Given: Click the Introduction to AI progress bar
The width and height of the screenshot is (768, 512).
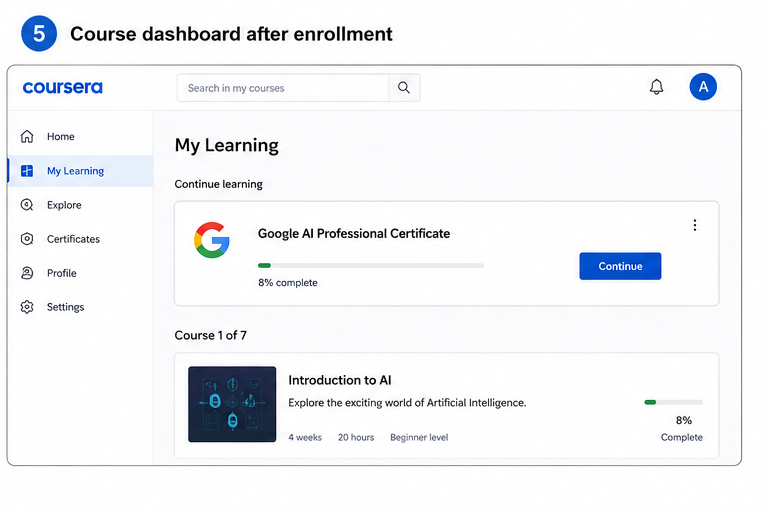Looking at the screenshot, I should (x=673, y=402).
